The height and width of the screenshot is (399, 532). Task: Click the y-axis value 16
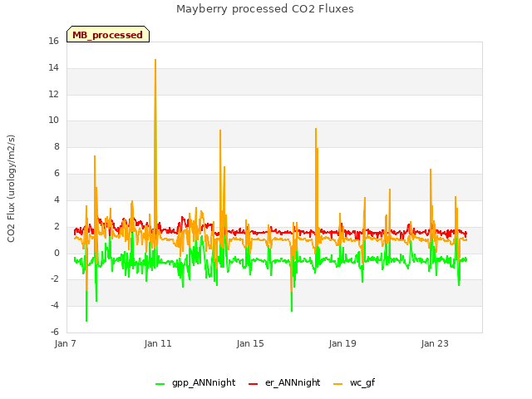pos(53,42)
